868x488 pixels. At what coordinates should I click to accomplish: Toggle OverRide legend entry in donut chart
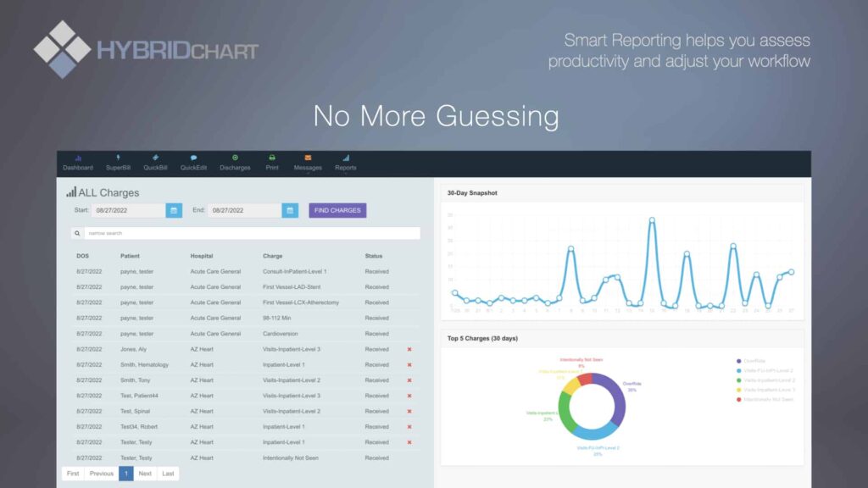click(751, 361)
